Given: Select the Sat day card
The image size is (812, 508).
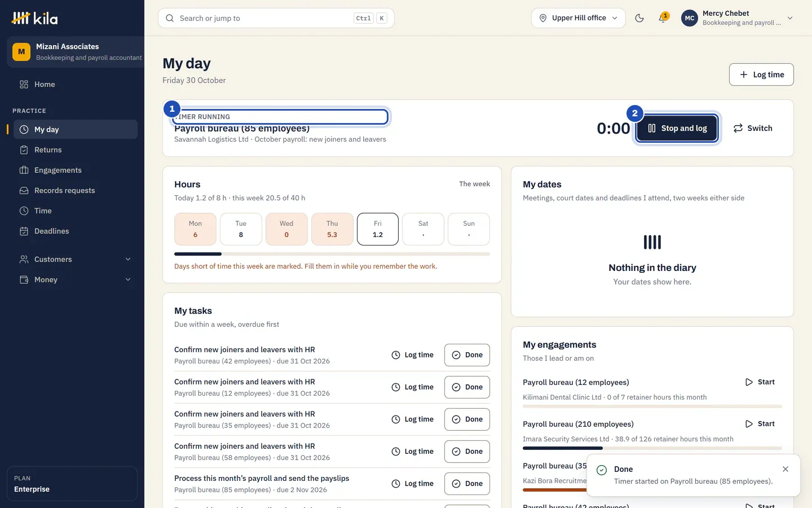Looking at the screenshot, I should click(423, 229).
